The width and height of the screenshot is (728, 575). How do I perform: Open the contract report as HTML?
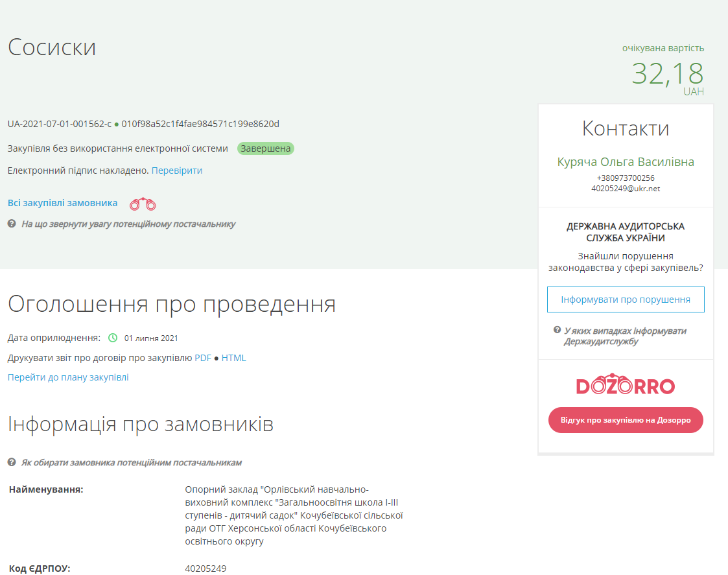(234, 358)
